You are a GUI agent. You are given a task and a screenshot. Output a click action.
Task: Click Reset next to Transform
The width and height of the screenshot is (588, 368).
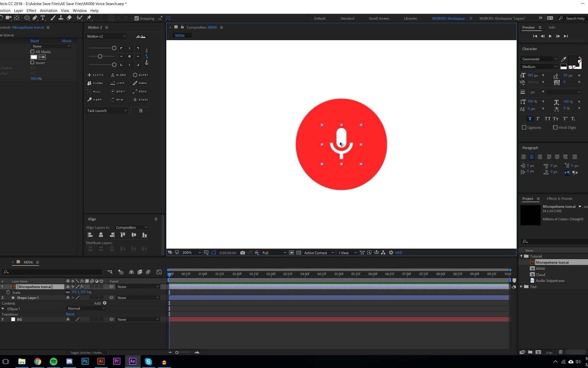click(70, 314)
